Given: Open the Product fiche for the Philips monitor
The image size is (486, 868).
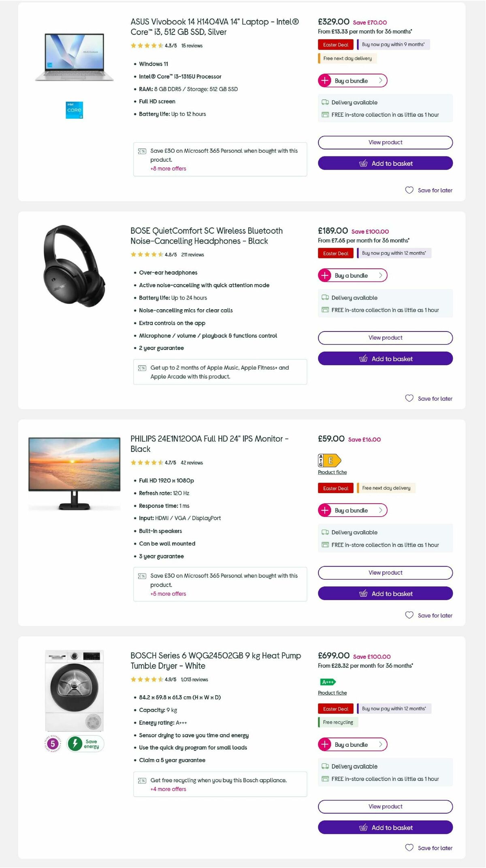Looking at the screenshot, I should tap(332, 472).
